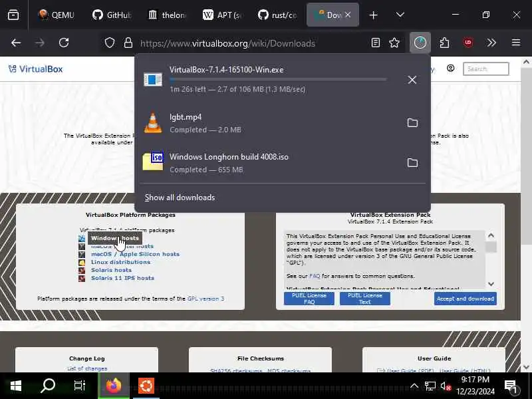The image size is (532, 399).
Task: Open the muted volume tray icon
Action: [x=446, y=386]
